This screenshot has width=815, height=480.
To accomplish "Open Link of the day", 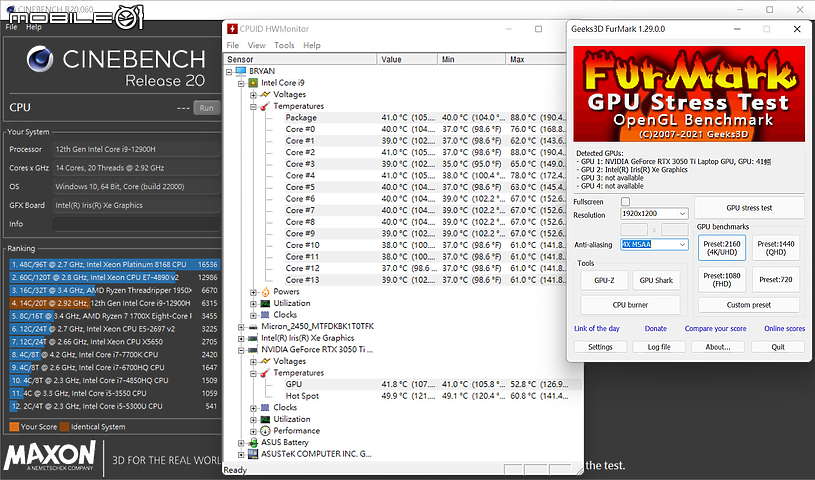I will [x=597, y=328].
